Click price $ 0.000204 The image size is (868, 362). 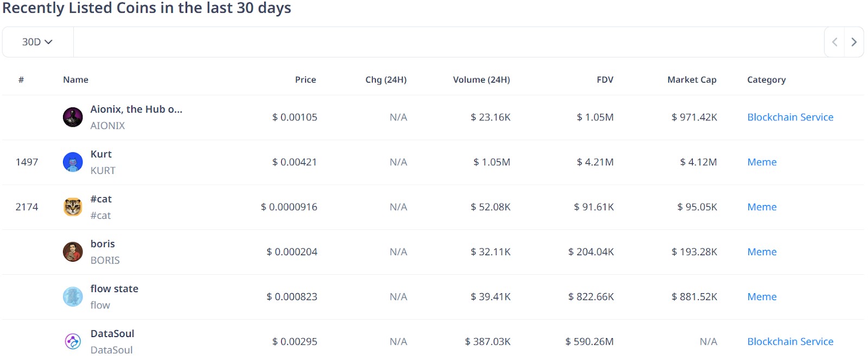click(292, 252)
